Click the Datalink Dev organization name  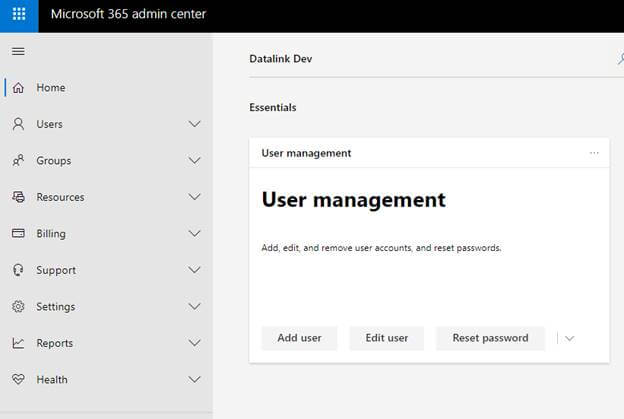281,59
